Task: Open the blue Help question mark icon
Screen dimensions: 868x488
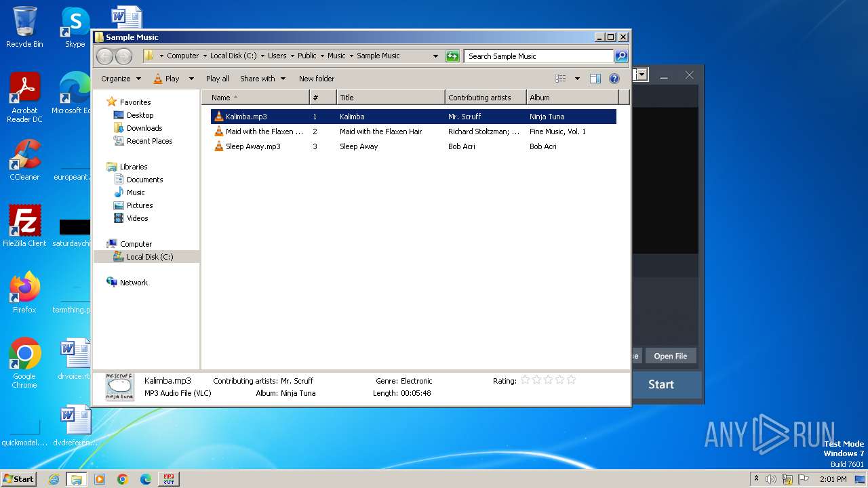Action: [614, 79]
